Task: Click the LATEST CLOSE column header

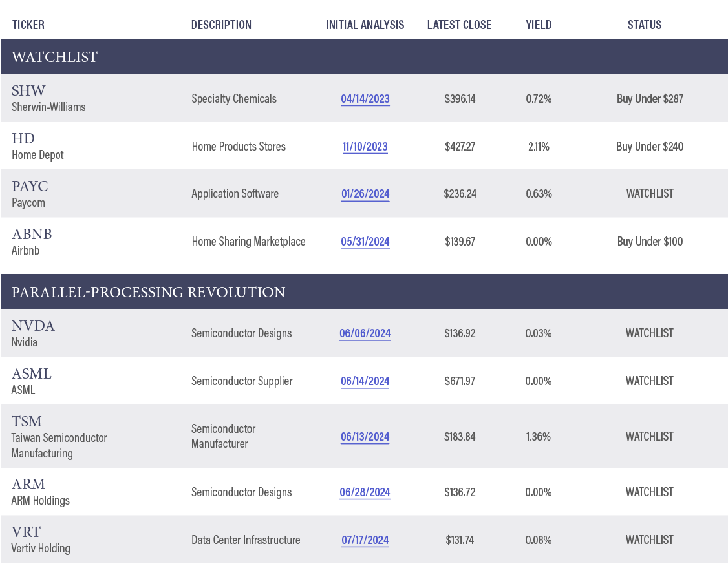Action: [x=459, y=25]
